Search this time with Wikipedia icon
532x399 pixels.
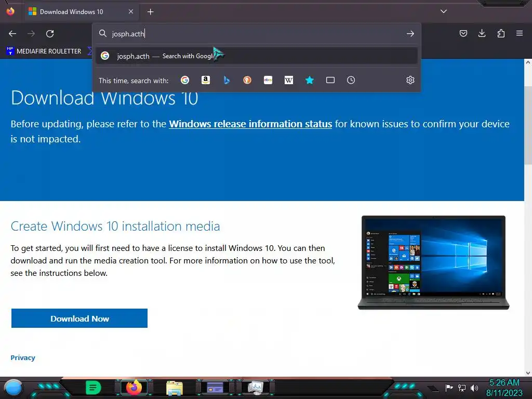coord(289,80)
